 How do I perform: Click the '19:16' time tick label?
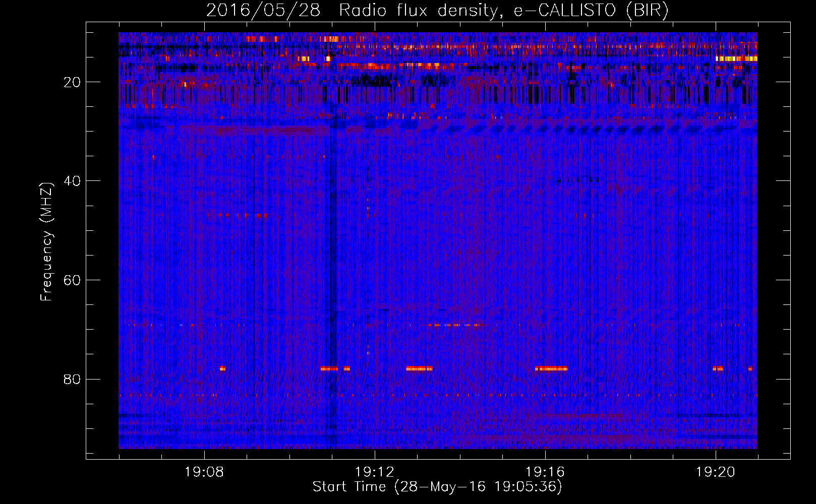(545, 472)
